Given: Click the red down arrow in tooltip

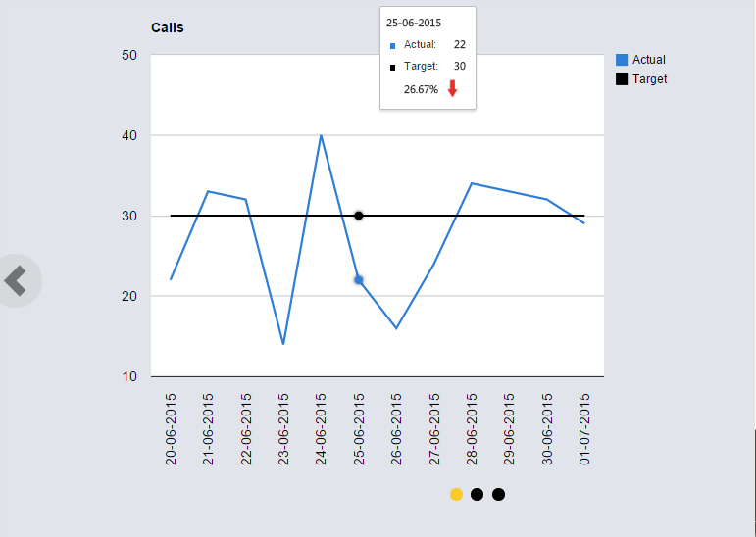Looking at the screenshot, I should coord(453,88).
